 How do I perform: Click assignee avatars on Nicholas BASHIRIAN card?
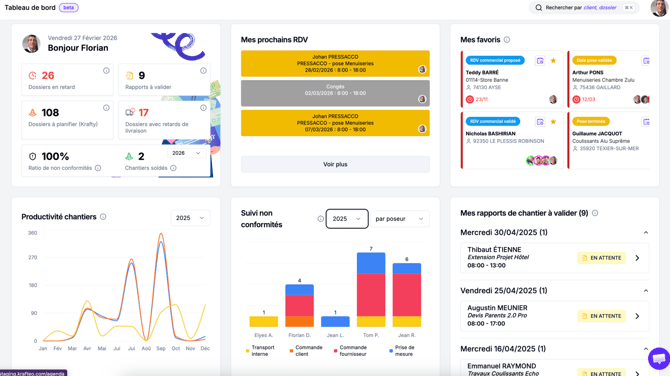542,161
